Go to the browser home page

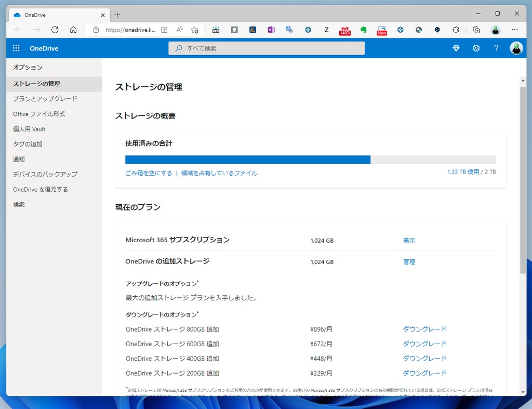pyautogui.click(x=73, y=30)
